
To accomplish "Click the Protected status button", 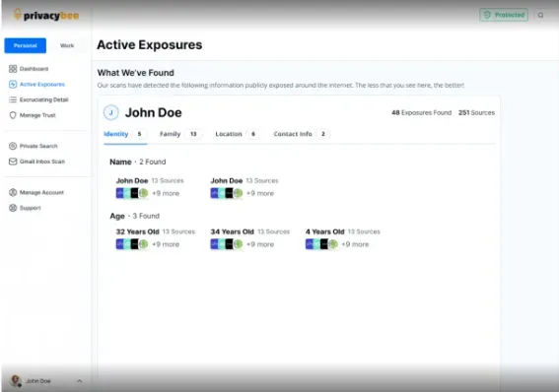I will (504, 15).
